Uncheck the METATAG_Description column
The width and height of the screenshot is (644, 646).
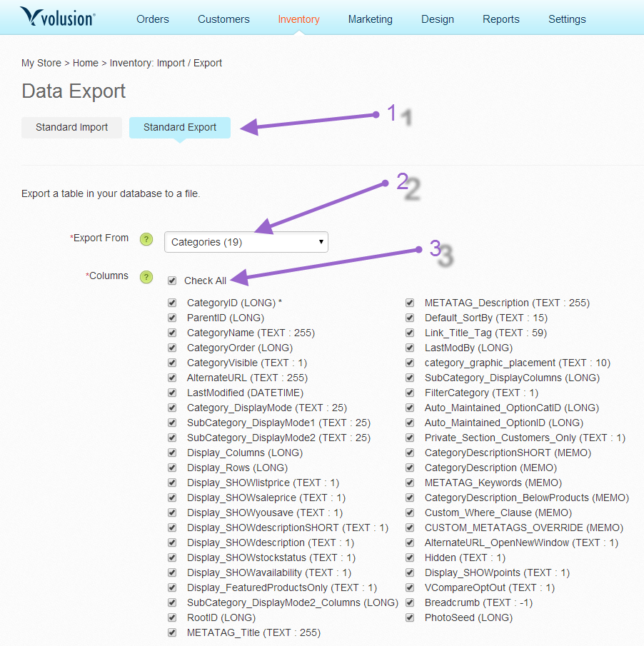coord(410,302)
